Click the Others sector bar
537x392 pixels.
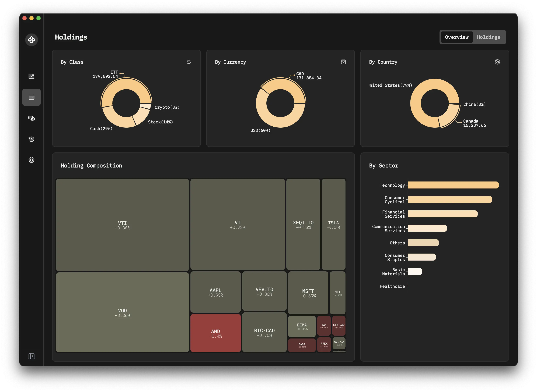click(423, 243)
